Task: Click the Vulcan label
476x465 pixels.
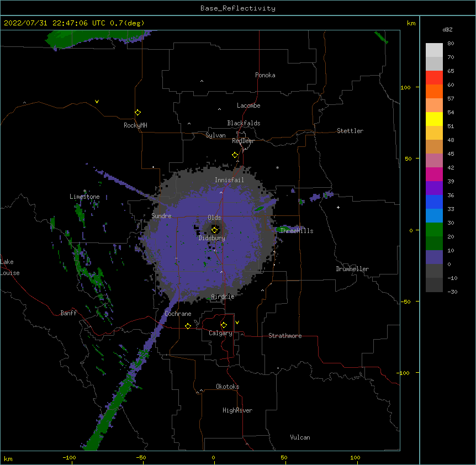Action: point(300,437)
